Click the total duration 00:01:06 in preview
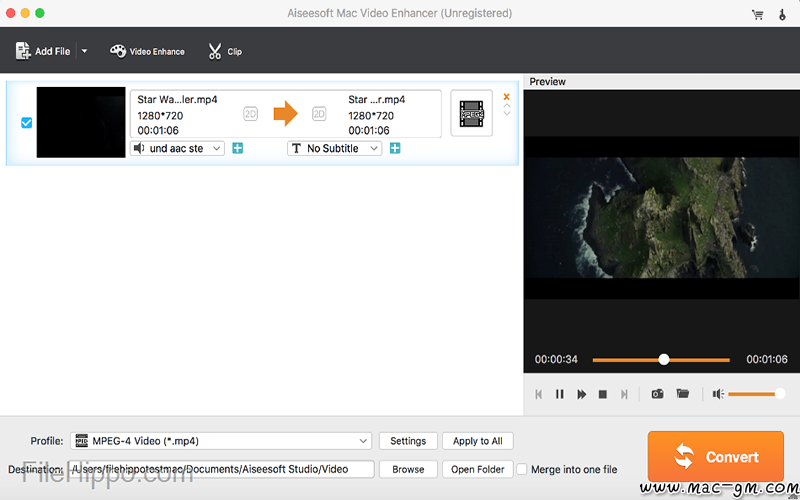The image size is (800, 500). click(767, 360)
